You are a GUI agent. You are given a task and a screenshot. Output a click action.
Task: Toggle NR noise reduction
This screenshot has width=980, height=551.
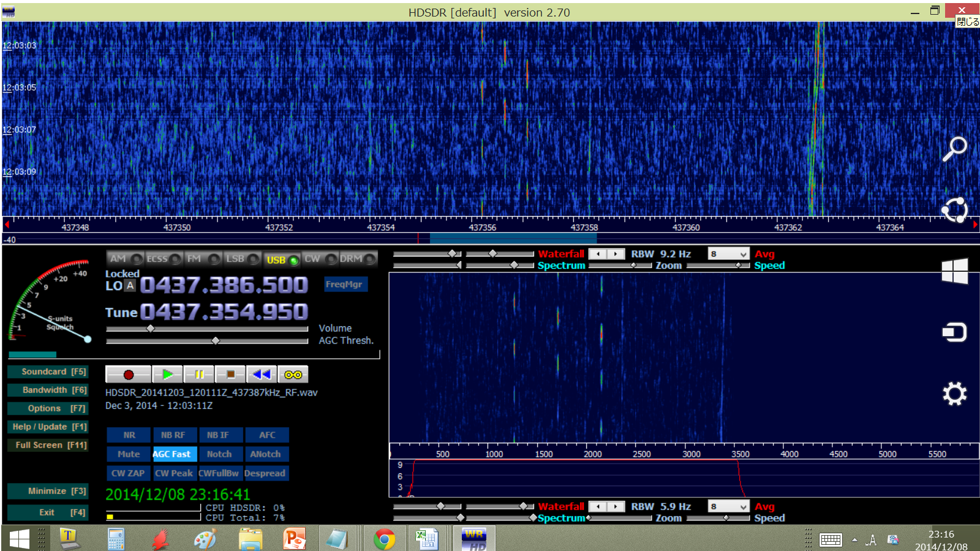pos(129,435)
